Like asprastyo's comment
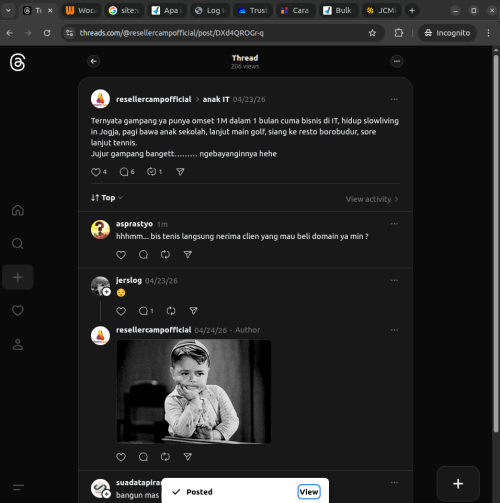Image resolution: width=500 pixels, height=503 pixels. [x=121, y=255]
